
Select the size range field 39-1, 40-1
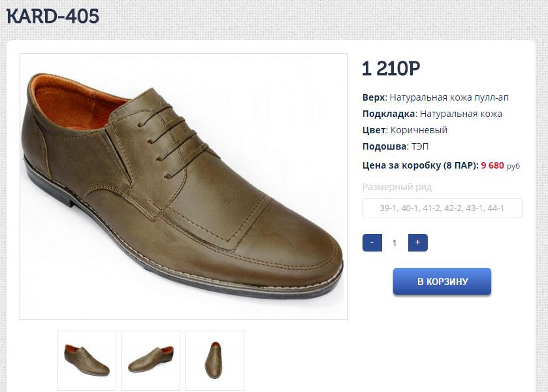tap(442, 208)
